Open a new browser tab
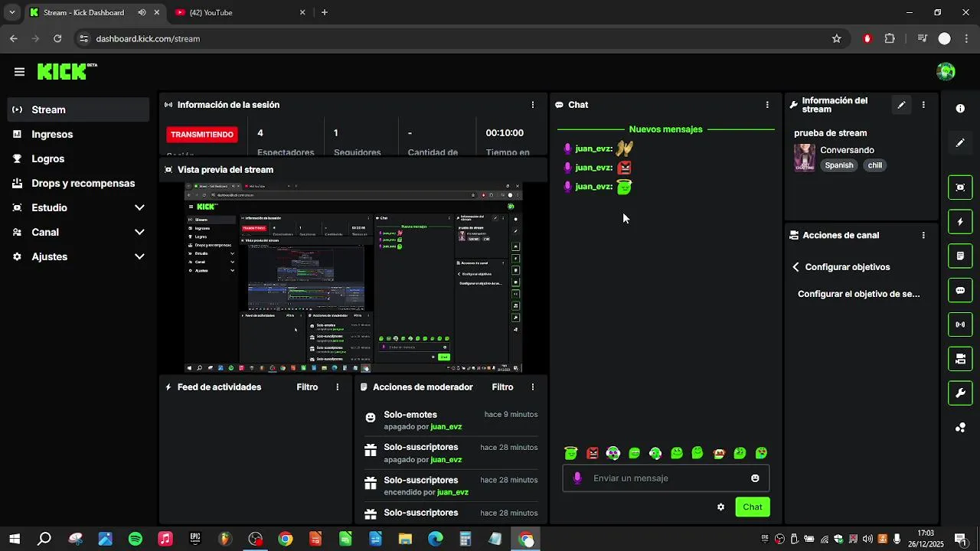Image resolution: width=980 pixels, height=551 pixels. click(325, 13)
